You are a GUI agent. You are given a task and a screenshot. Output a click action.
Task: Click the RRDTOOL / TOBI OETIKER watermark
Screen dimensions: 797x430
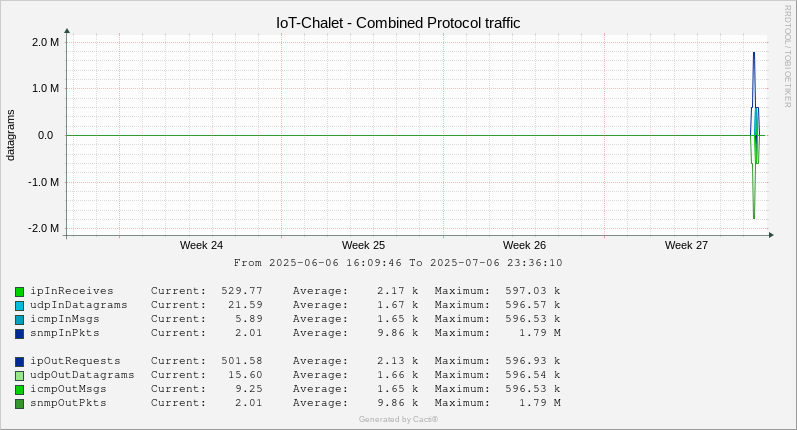(787, 56)
